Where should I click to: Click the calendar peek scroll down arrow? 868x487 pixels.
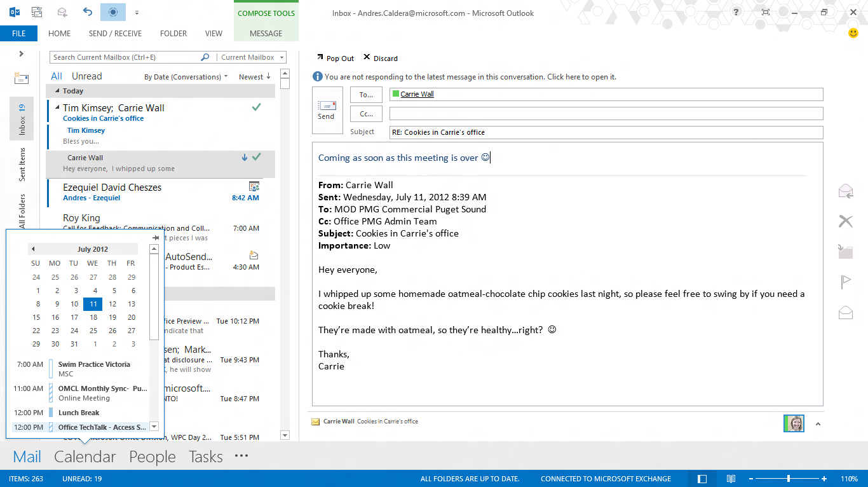[x=154, y=427]
